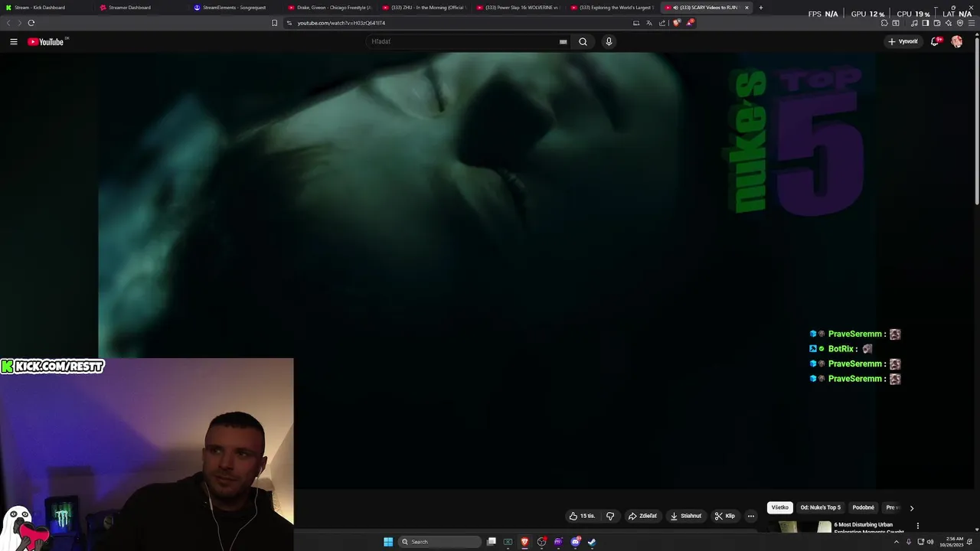Open a new browser tab
Screen dimensions: 980x551
tap(760, 8)
